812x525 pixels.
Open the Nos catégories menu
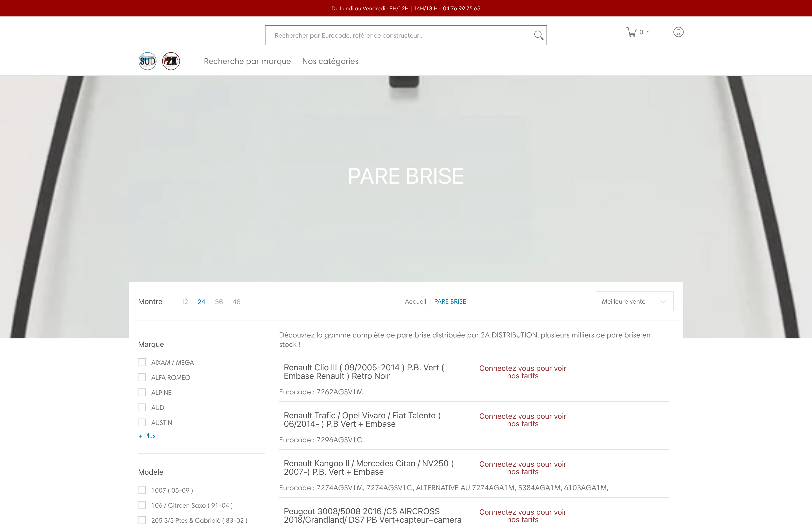click(x=330, y=61)
